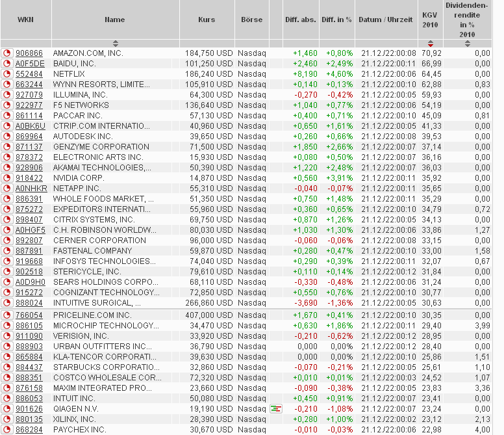
Task: Open chart icon for WYNN RESORTS row
Action: [x=6, y=85]
